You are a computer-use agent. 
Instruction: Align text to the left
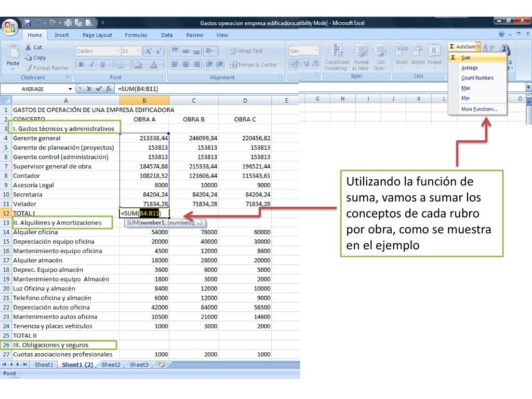(175, 64)
